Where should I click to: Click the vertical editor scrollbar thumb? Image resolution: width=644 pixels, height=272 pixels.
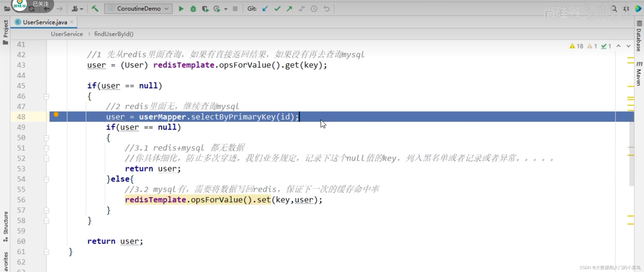coord(631,150)
